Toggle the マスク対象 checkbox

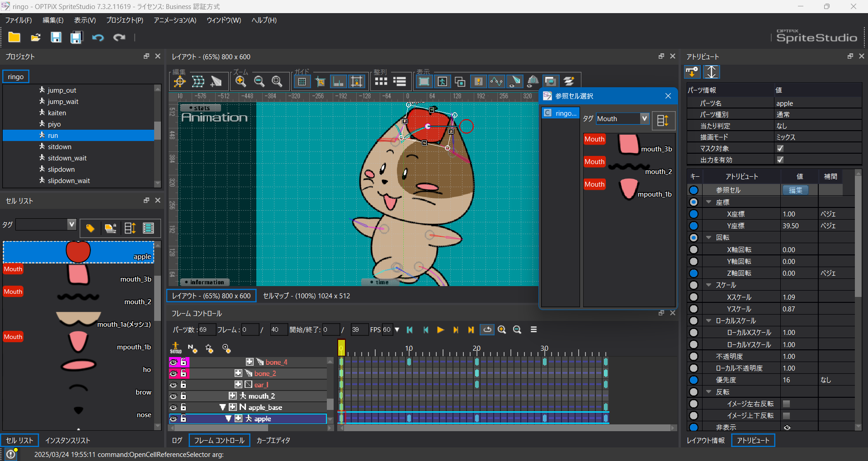pos(780,148)
